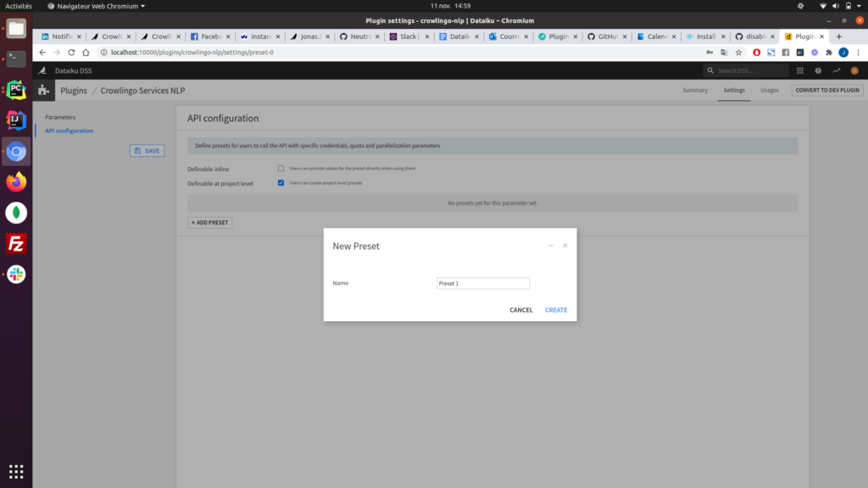Open the Navigateur Web Chromium app menu
Image resolution: width=868 pixels, height=488 pixels.
point(96,6)
